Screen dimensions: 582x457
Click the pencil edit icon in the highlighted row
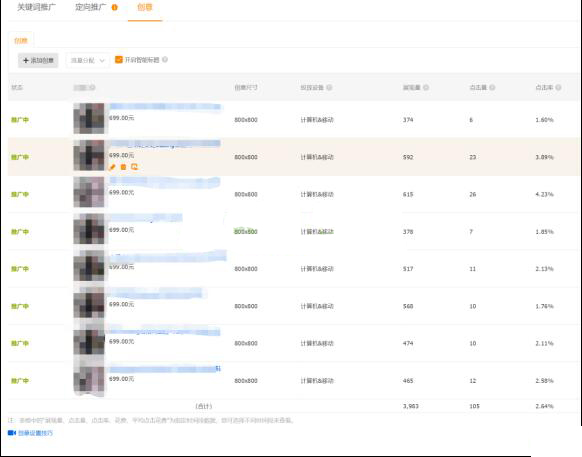coord(112,167)
